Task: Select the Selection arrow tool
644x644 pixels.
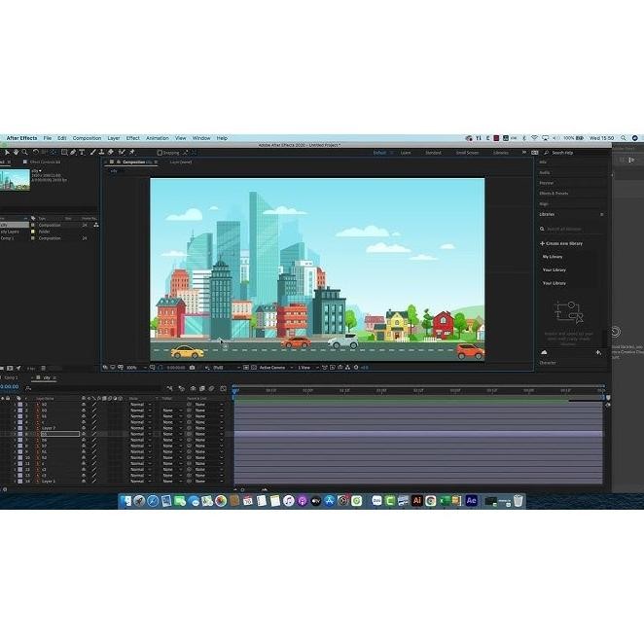Action: click(x=7, y=153)
